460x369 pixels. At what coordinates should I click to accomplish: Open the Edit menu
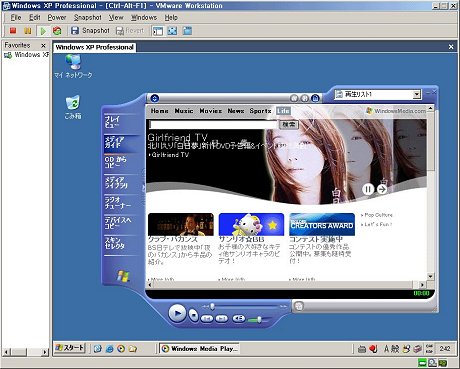(35, 17)
